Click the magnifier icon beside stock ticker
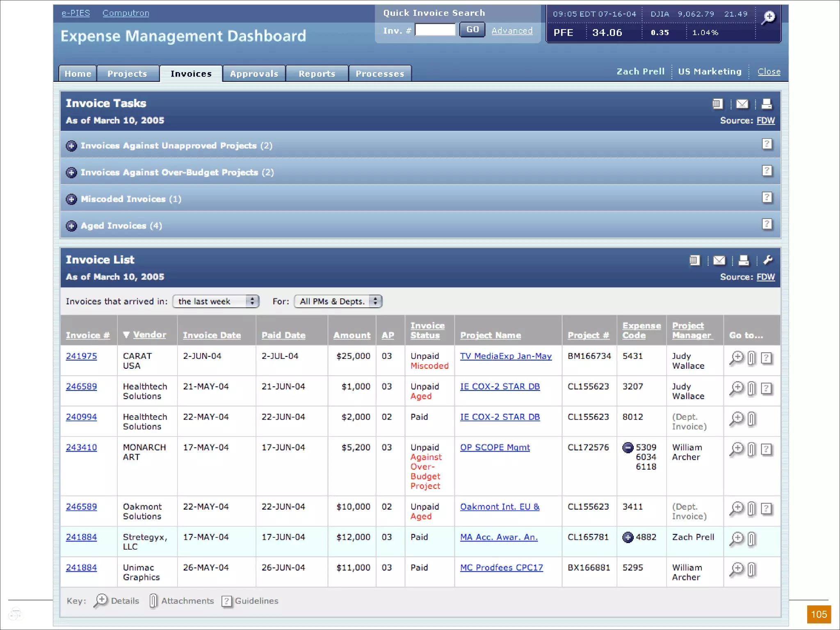 coord(768,18)
